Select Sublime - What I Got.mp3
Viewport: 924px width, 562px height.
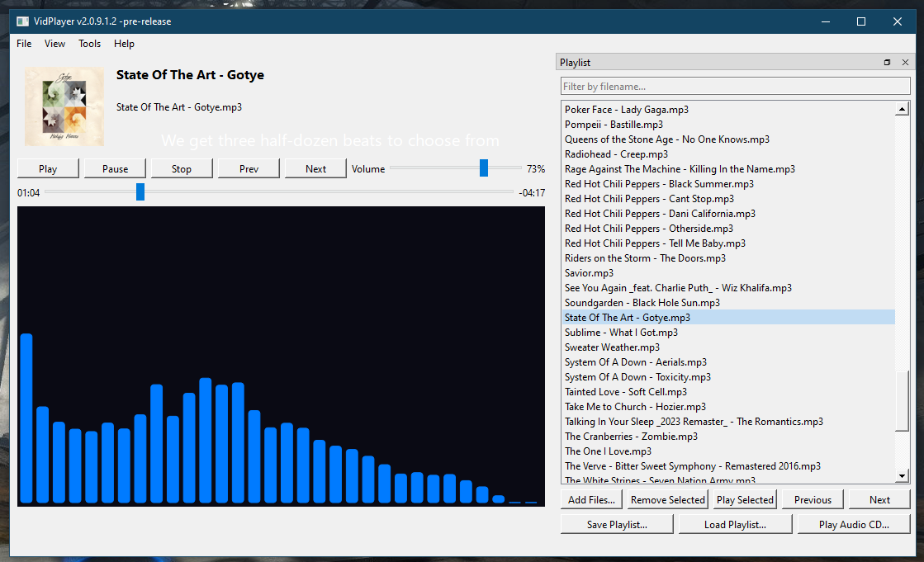point(728,333)
